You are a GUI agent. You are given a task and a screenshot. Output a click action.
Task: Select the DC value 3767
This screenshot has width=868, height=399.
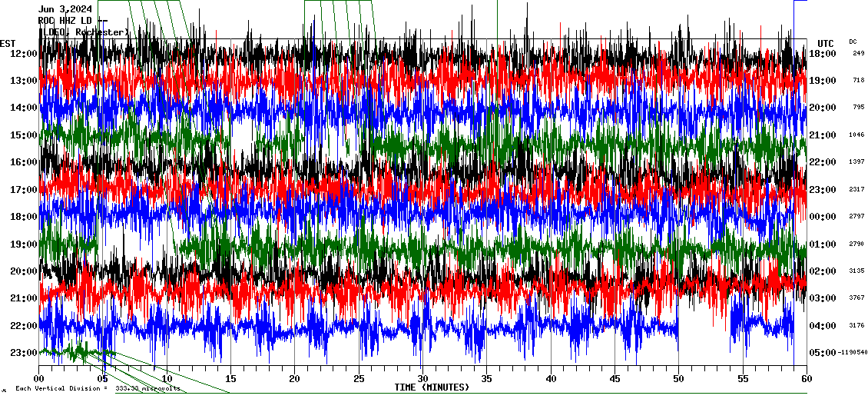tap(858, 298)
